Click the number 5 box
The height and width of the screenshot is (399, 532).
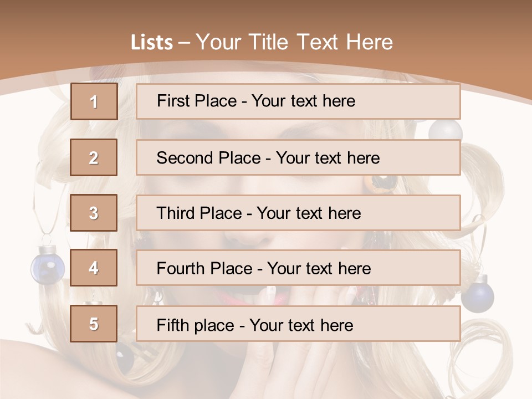(x=94, y=324)
